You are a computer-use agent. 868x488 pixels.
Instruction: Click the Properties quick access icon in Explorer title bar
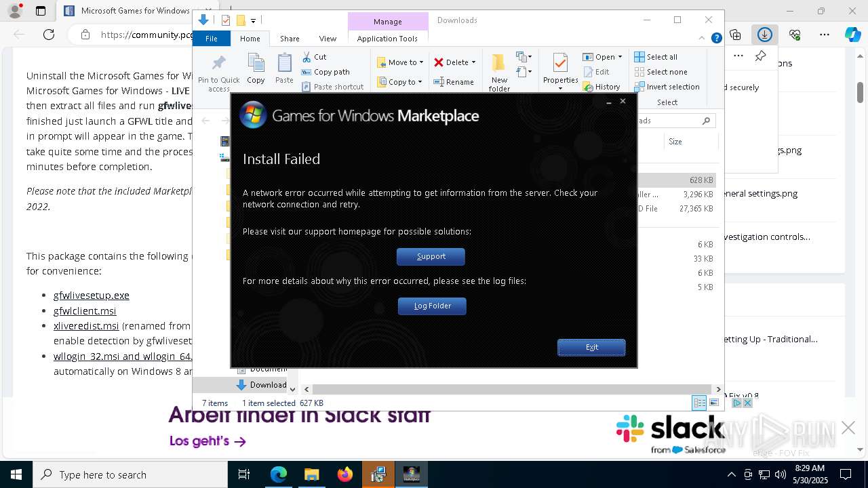pos(226,20)
